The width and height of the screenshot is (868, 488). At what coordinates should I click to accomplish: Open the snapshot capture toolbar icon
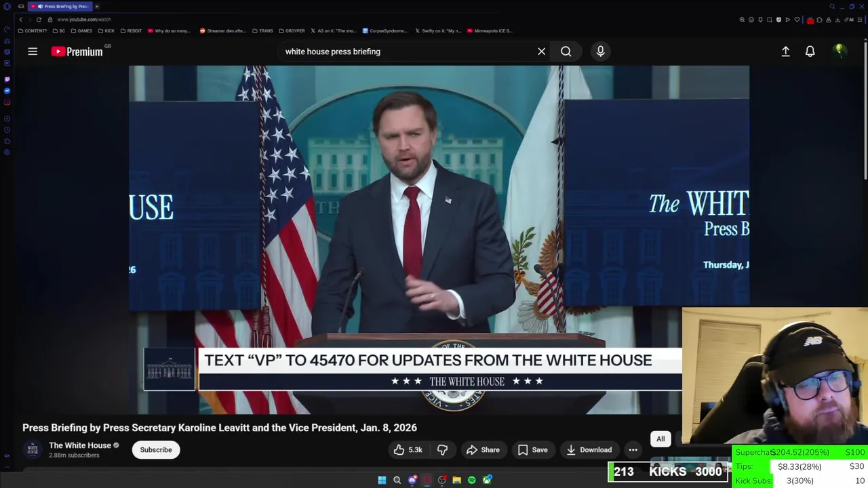tap(770, 20)
